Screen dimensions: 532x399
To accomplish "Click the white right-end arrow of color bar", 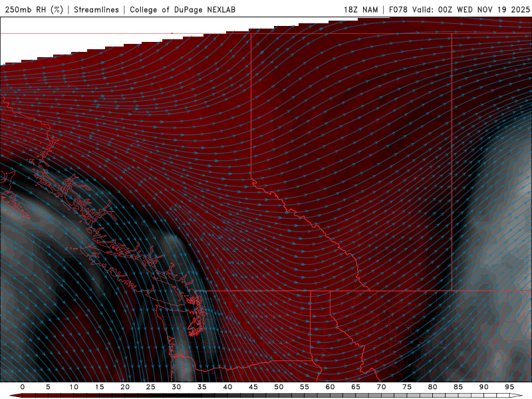I will coord(517,396).
